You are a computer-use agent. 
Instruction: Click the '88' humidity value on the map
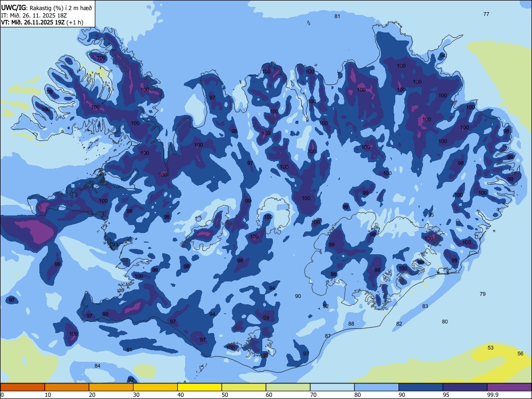pyautogui.click(x=351, y=324)
